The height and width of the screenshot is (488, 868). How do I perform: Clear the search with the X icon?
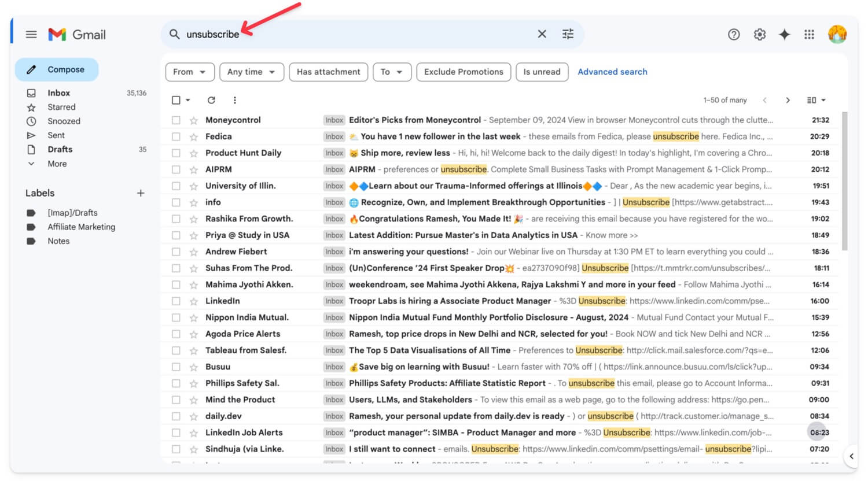click(542, 34)
